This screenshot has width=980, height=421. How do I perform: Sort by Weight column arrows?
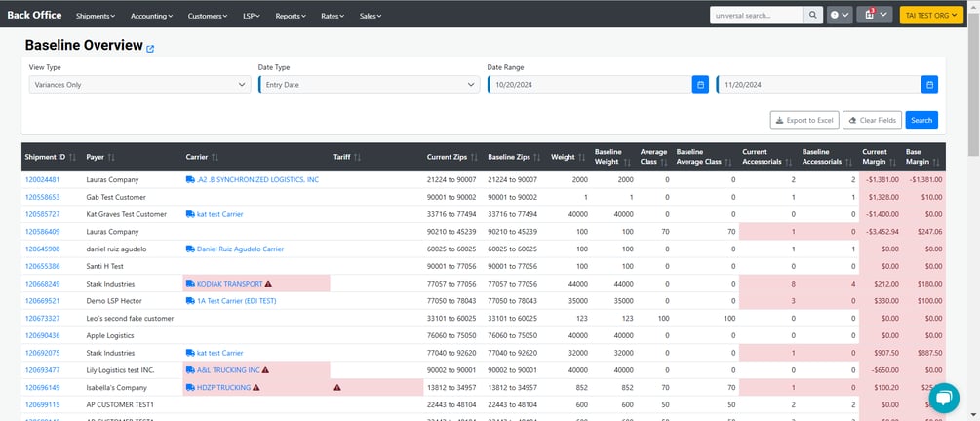click(x=582, y=158)
